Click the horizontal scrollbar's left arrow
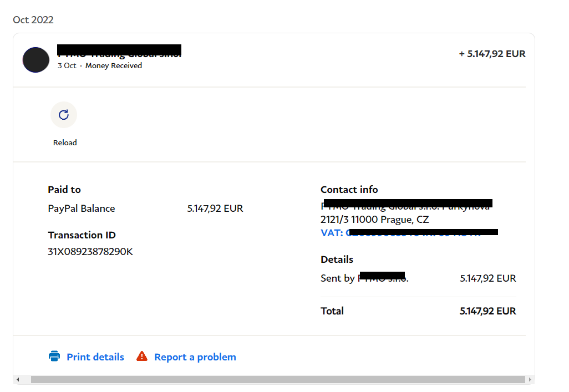This screenshot has width=569, height=392. click(18, 379)
